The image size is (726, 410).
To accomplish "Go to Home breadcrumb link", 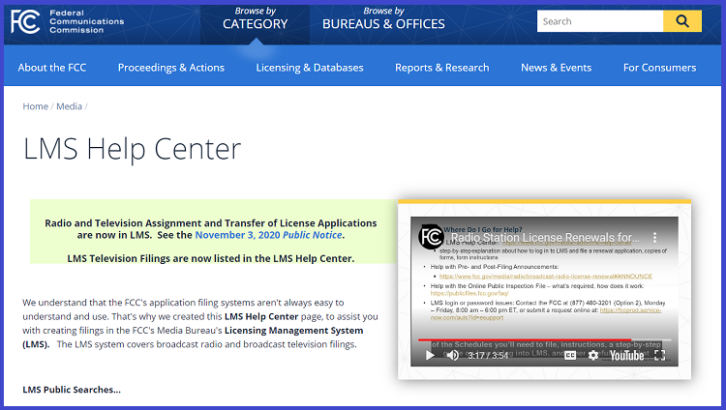I will pos(35,106).
